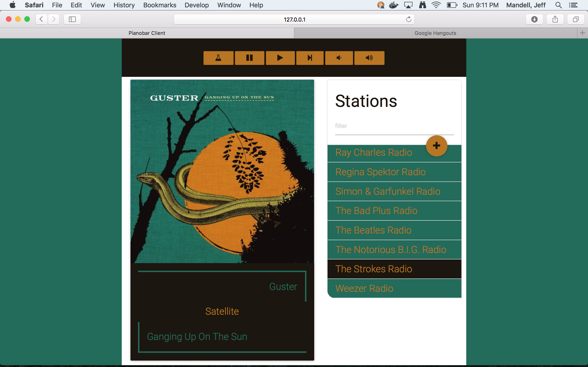Viewport: 588px width, 367px height.
Task: Add a station with round plus button
Action: (x=436, y=146)
